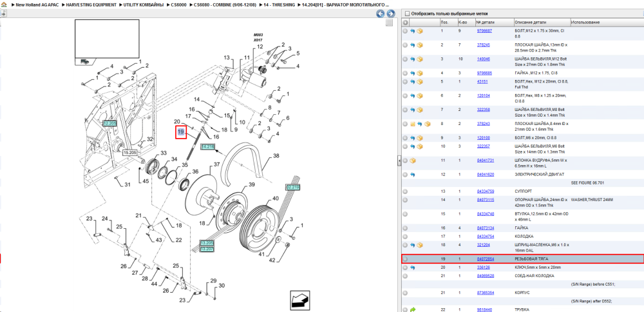Click package icon for part 378245
This screenshot has height=312, width=644.
420,45
